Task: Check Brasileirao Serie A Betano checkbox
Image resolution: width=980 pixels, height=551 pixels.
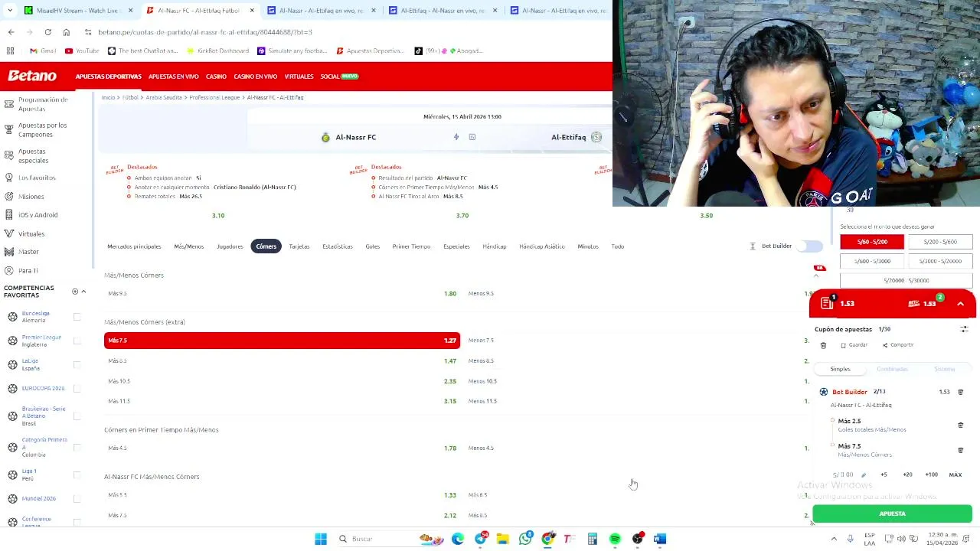Action: [x=77, y=416]
